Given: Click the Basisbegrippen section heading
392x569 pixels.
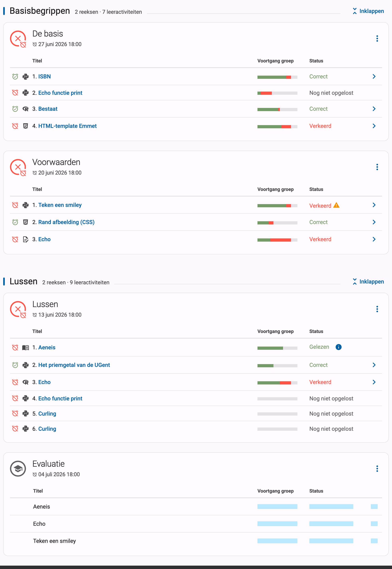Looking at the screenshot, I should click(x=40, y=11).
